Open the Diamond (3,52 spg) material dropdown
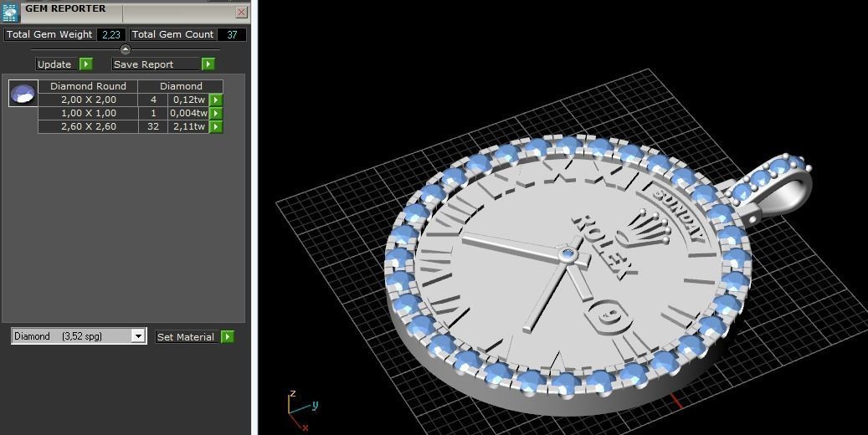 pyautogui.click(x=79, y=336)
